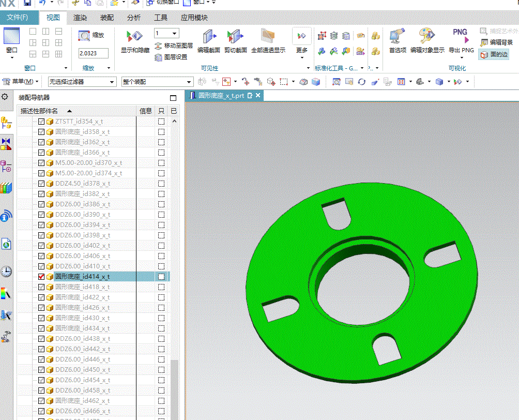Open the 首选项 preferences tool
Viewport: 519px width, 420px height.
(x=397, y=41)
